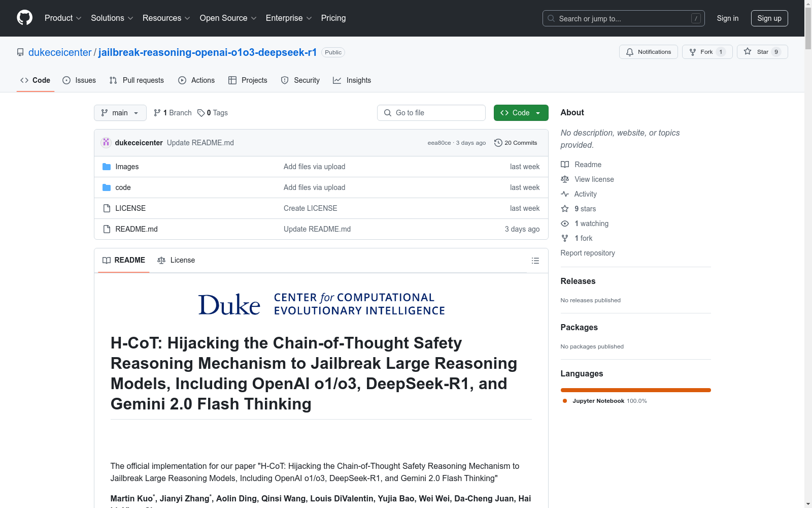The image size is (812, 508).
Task: Open the green Code dropdown button
Action: point(521,113)
